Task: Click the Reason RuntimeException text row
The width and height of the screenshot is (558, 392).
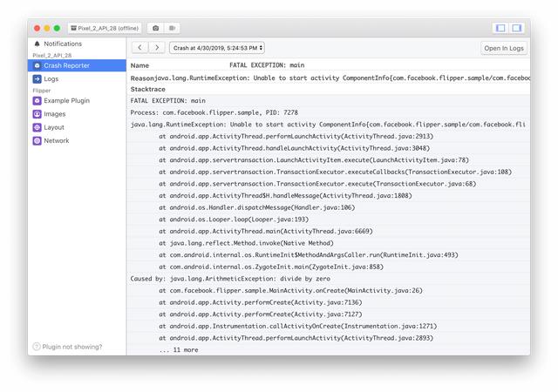Action: [330, 78]
